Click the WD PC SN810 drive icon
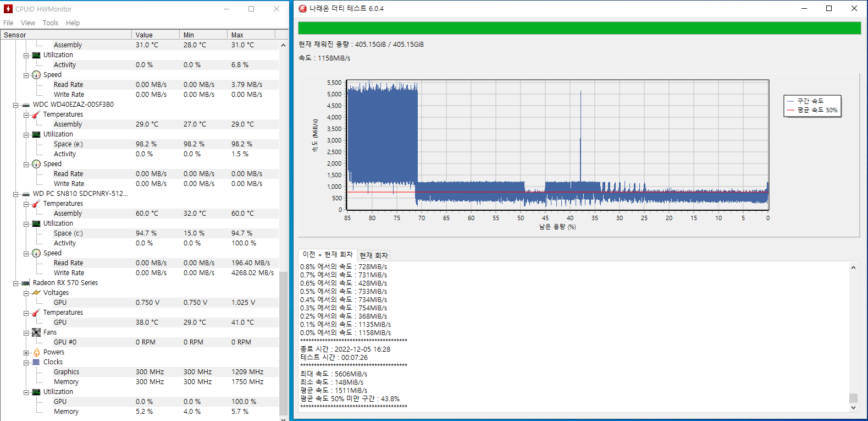The height and width of the screenshot is (421, 868). tap(26, 194)
